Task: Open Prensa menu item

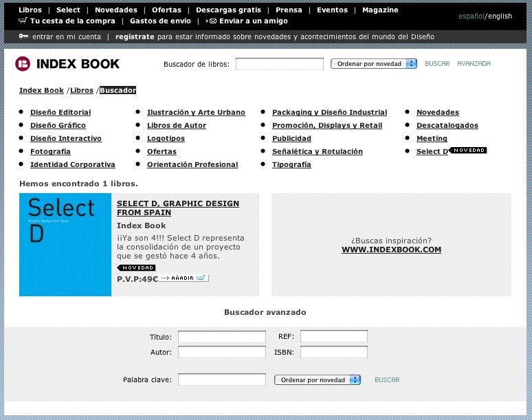Action: (289, 10)
